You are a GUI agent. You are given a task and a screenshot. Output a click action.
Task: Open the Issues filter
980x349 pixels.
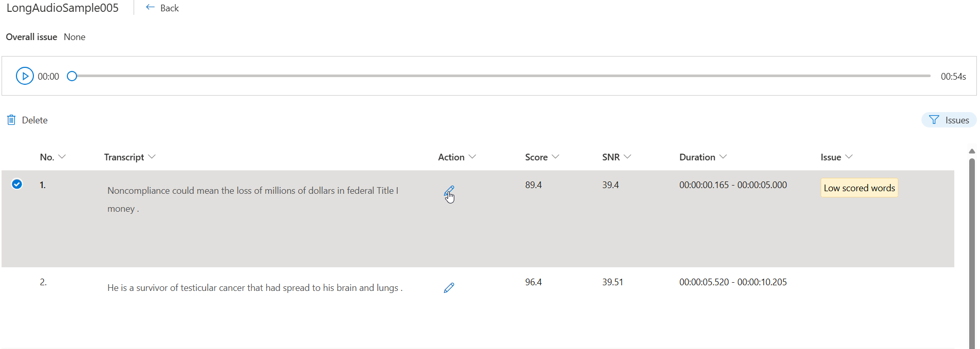pos(949,120)
